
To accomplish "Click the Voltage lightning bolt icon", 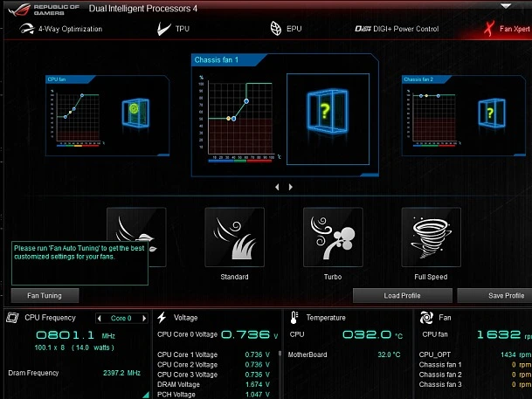I will (162, 318).
